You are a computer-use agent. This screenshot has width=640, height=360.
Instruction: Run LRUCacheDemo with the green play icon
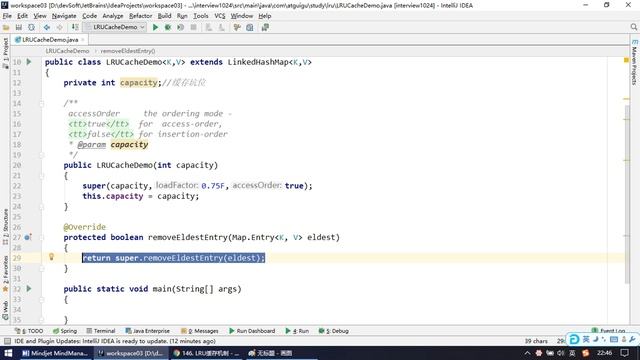155,27
